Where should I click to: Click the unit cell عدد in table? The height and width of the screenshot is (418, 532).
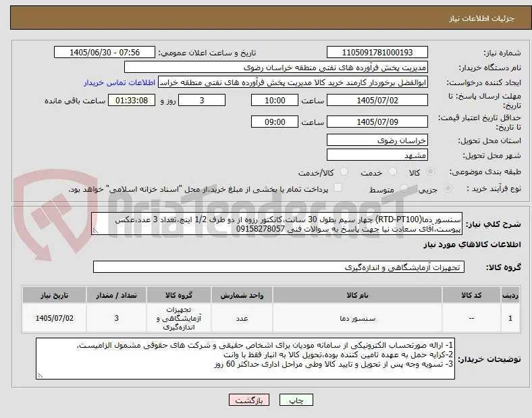point(242,318)
